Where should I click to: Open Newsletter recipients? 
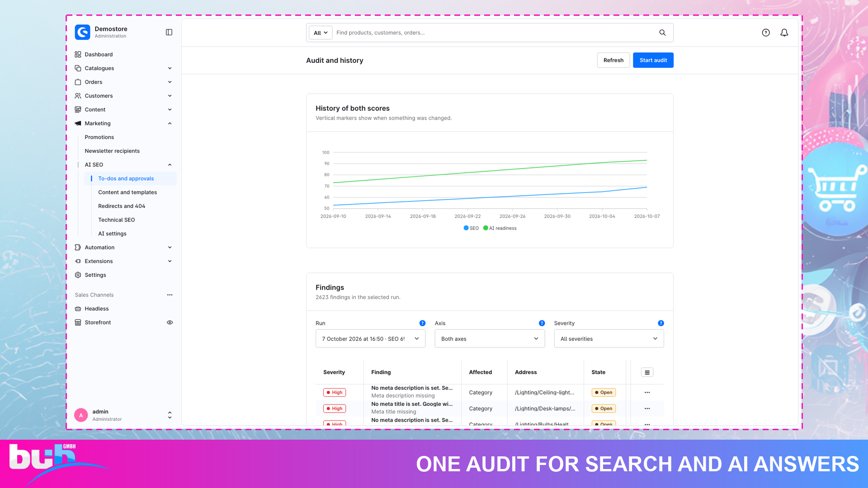[112, 151]
